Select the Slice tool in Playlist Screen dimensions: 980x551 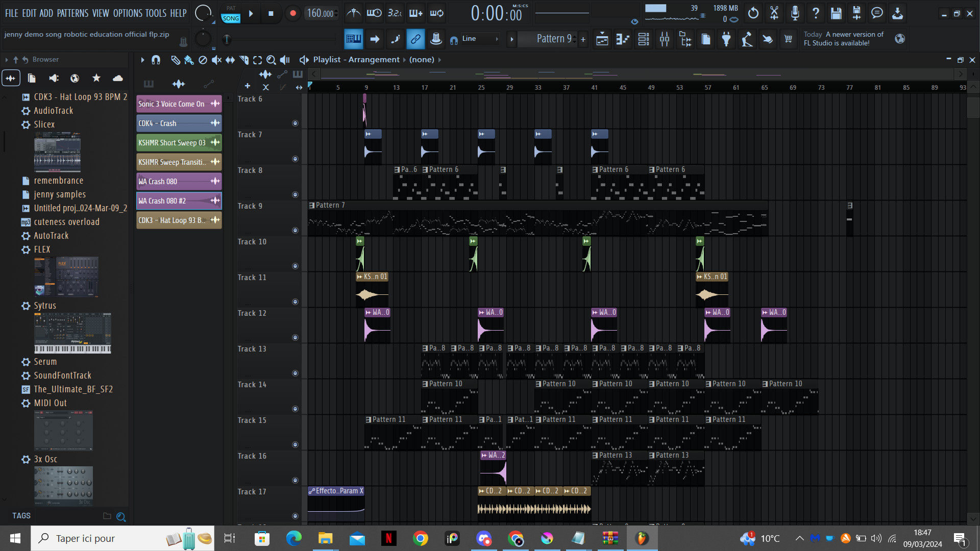244,60
